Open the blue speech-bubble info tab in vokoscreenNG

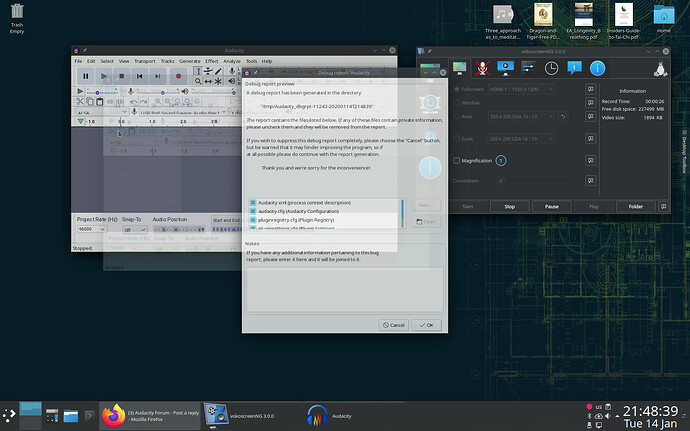click(x=574, y=68)
